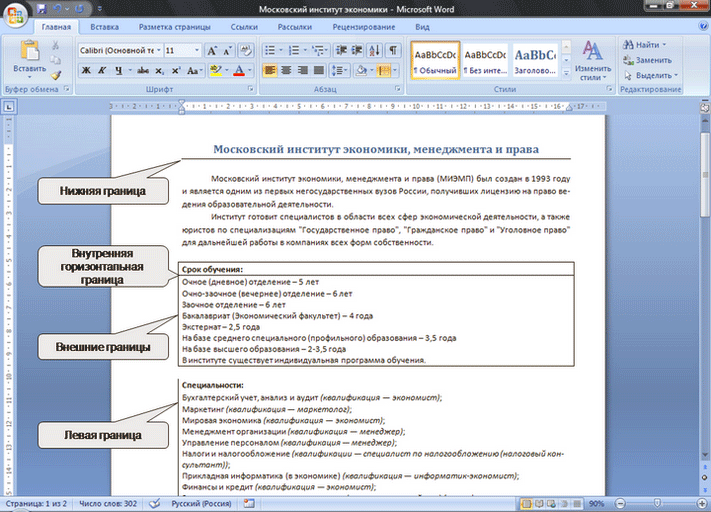Switch to Ссылки tab

click(x=244, y=27)
